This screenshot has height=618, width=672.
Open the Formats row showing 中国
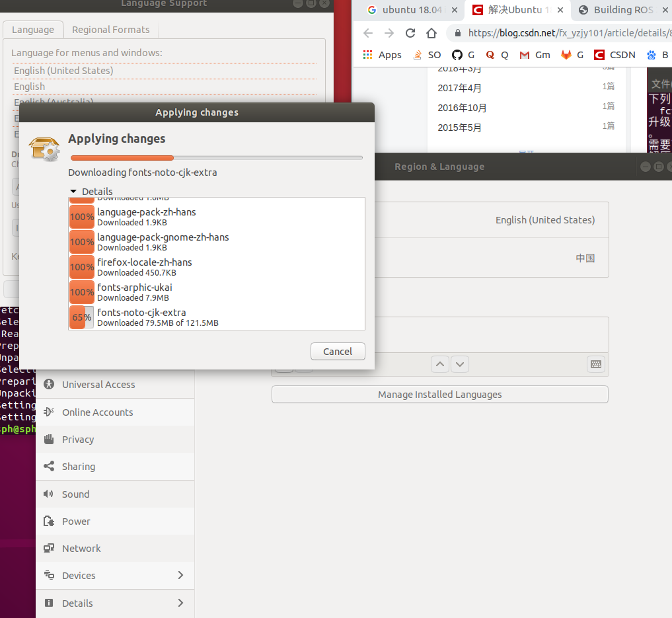tap(492, 258)
